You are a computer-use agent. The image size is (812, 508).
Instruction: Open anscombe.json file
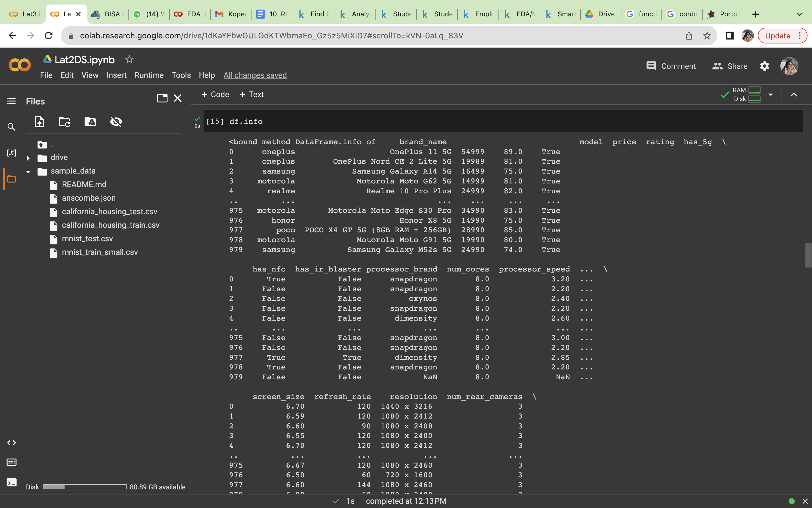(89, 198)
